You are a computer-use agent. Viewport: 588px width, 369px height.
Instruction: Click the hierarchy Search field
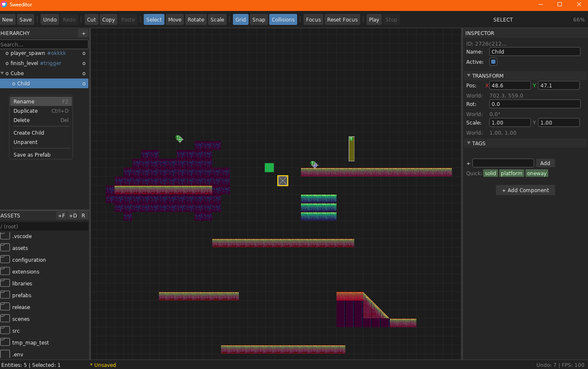click(44, 44)
